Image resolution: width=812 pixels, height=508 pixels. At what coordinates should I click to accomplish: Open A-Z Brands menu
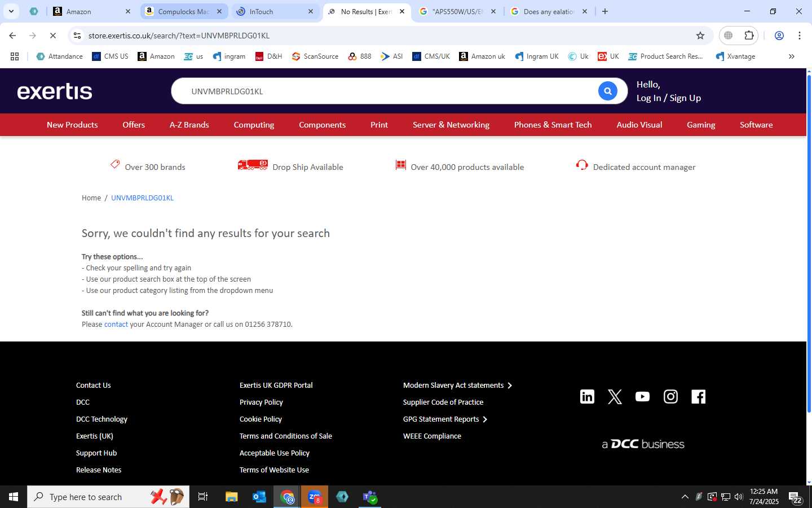tap(189, 125)
